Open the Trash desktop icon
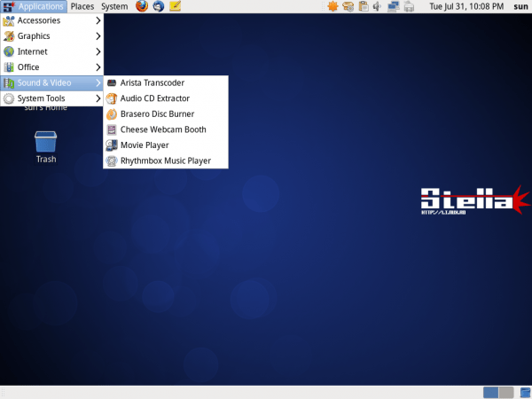Screen dimensions: 532x399 pos(45,145)
